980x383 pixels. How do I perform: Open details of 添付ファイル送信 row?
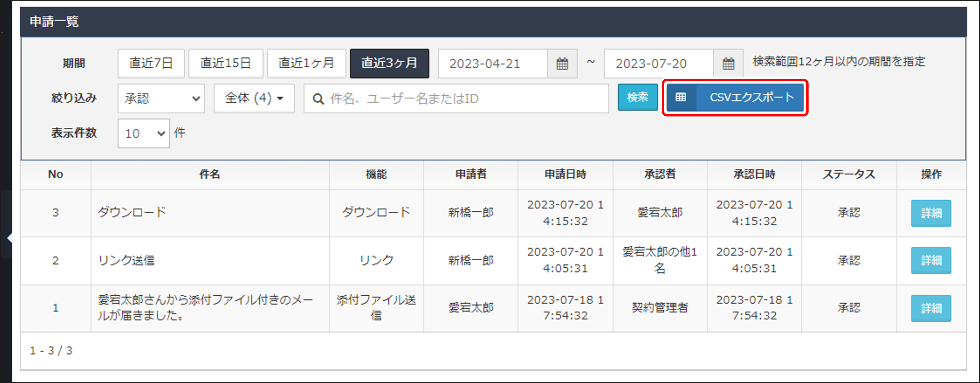click(x=930, y=308)
